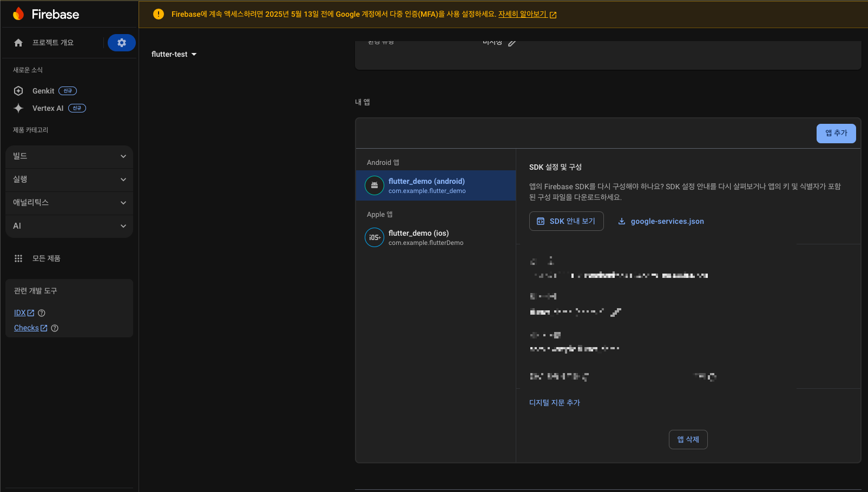Click the 내 앱 heading
The width and height of the screenshot is (868, 492).
coord(363,102)
